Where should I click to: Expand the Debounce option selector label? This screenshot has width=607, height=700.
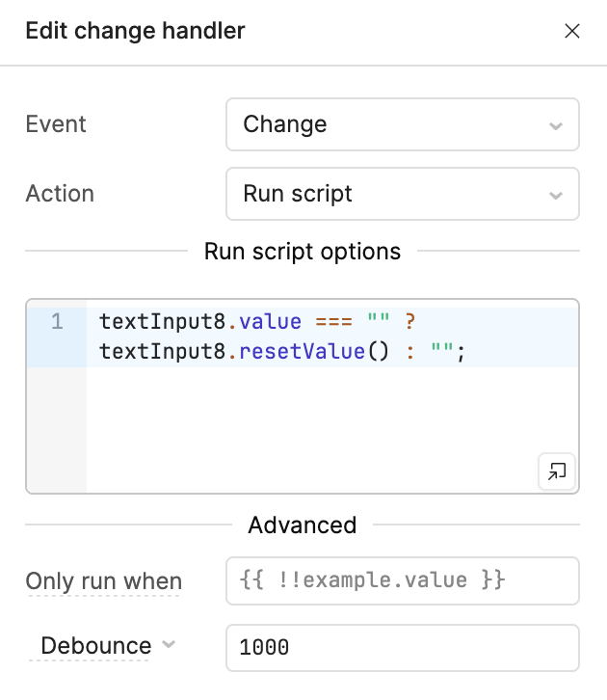pos(96,646)
